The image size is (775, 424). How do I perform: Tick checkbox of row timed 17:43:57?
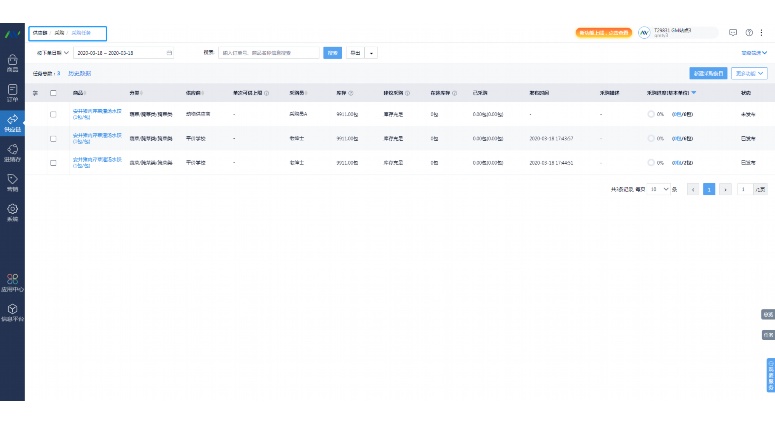coord(53,139)
